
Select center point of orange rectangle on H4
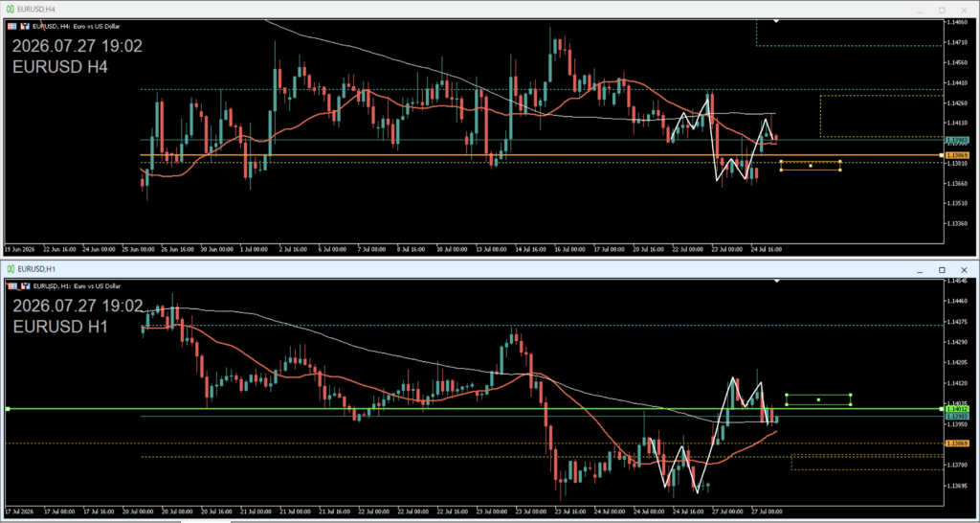(811, 166)
